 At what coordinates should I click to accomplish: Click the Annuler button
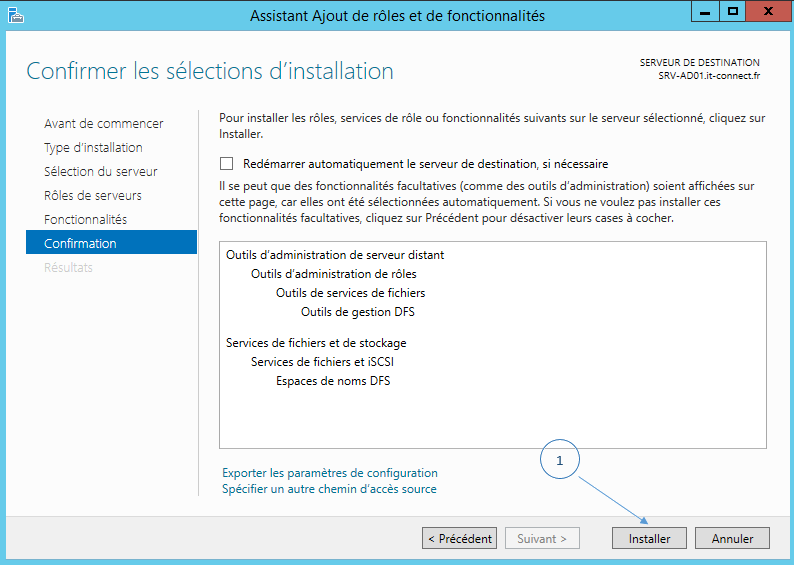pyautogui.click(x=732, y=538)
